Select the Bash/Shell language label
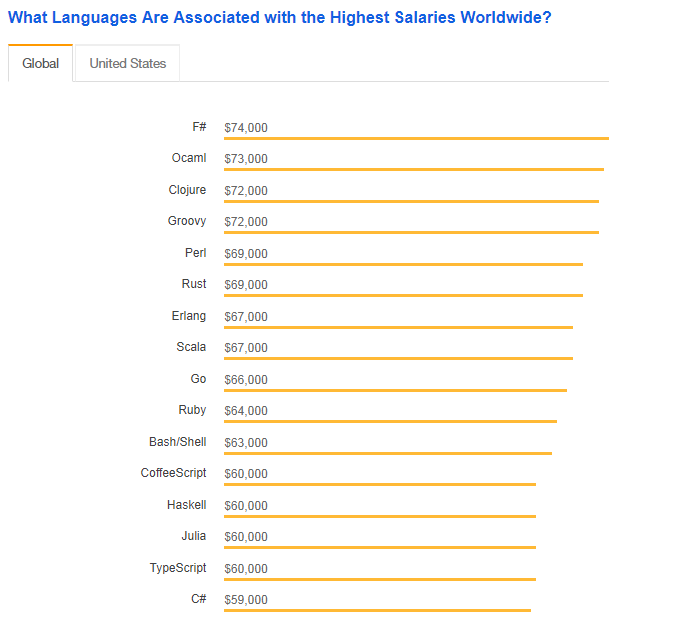 click(177, 442)
